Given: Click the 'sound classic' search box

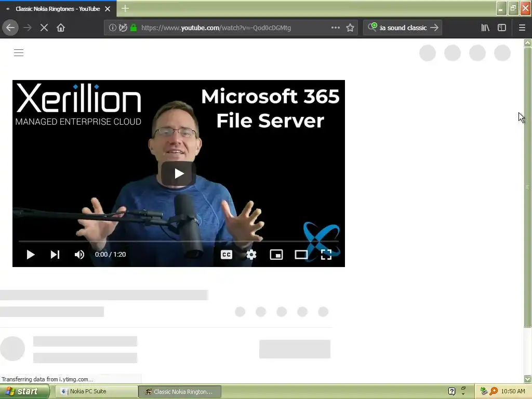Looking at the screenshot, I should point(403,28).
